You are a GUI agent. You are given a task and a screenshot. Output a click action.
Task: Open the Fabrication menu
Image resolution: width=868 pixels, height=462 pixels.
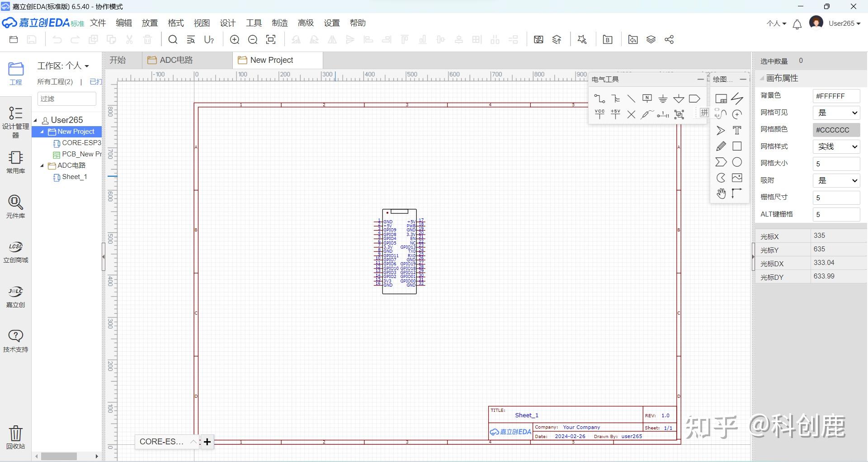coord(280,23)
